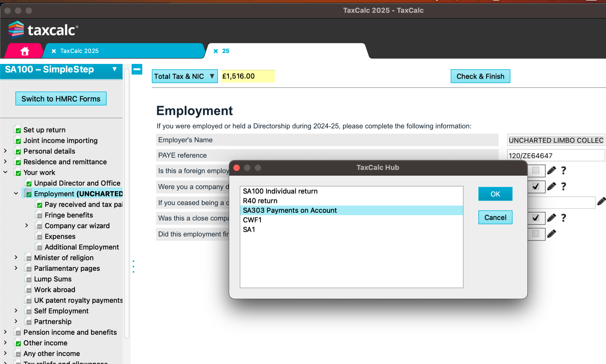This screenshot has width=606, height=364.
Task: Choose CWF1 from the Hub list
Action: [252, 220]
